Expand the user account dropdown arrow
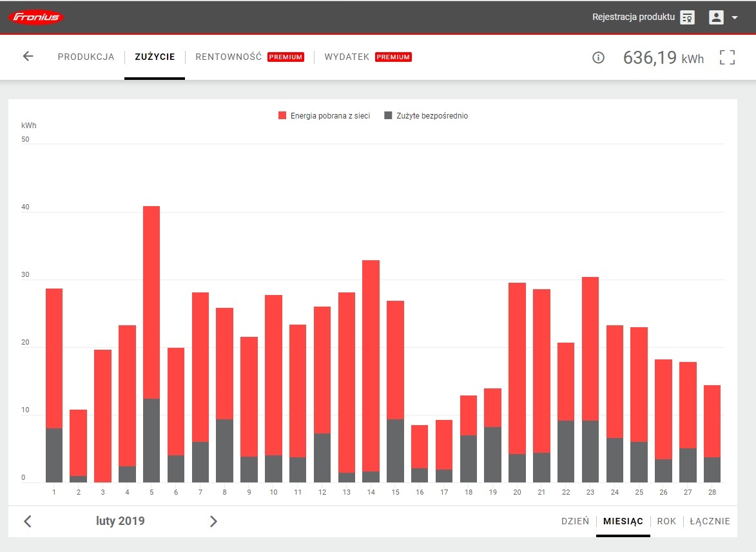The width and height of the screenshot is (756, 552). pos(735,18)
